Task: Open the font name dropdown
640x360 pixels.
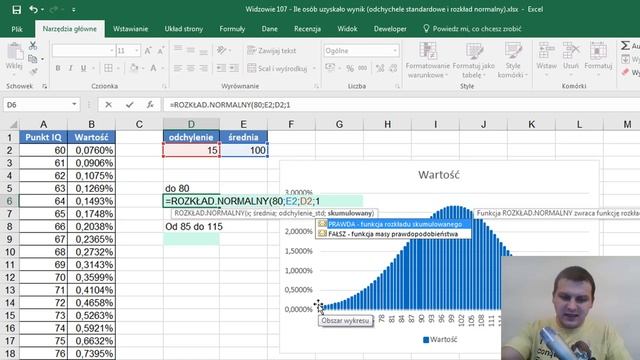Action: 111,51
